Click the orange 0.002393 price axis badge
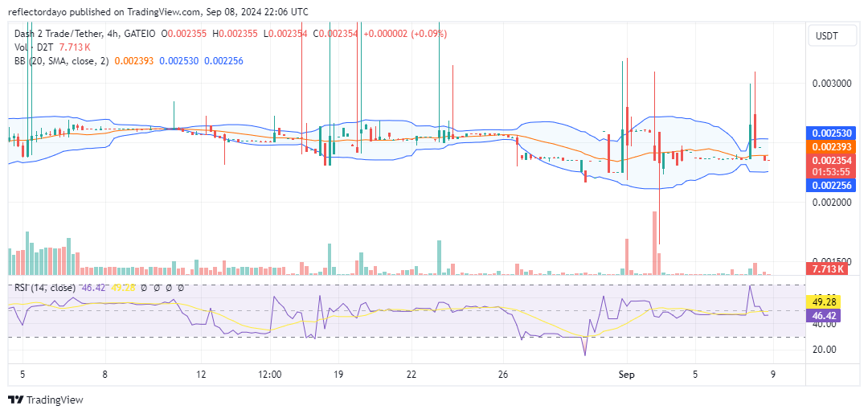 [x=832, y=146]
